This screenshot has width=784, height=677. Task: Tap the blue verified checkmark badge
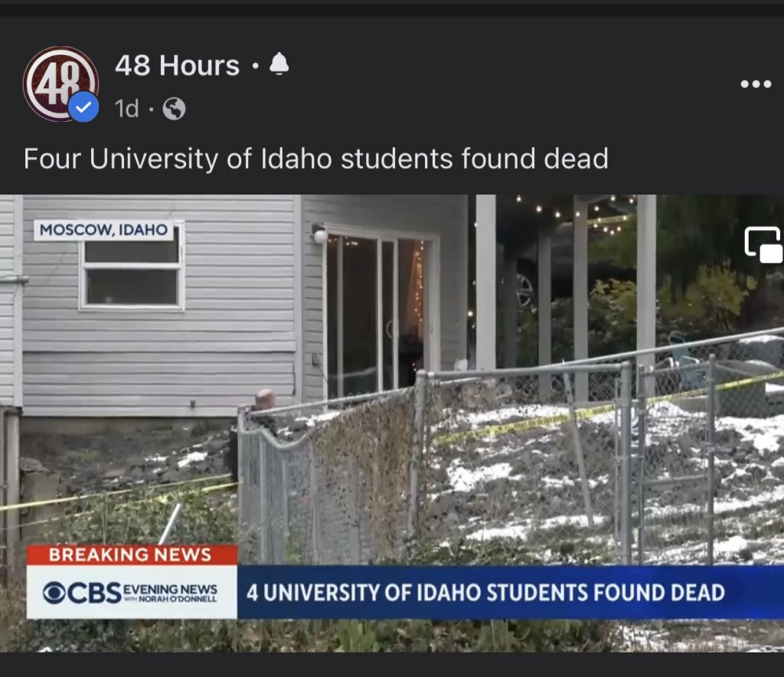tap(83, 107)
